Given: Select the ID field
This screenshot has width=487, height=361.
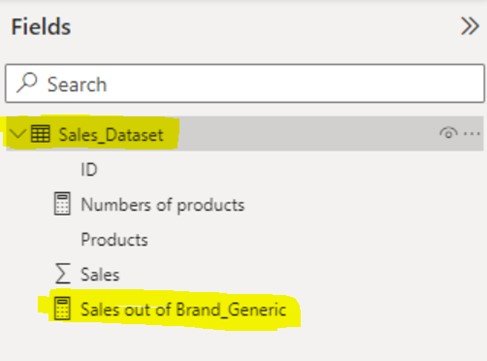Looking at the screenshot, I should 89,169.
